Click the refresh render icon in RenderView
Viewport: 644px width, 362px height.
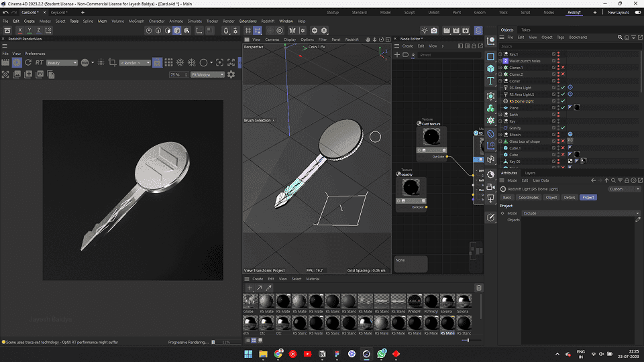[x=28, y=62]
